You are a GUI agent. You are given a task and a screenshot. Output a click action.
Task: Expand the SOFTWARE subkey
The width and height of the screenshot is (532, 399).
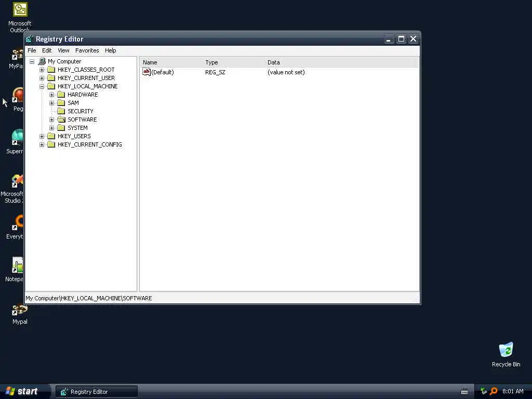51,120
